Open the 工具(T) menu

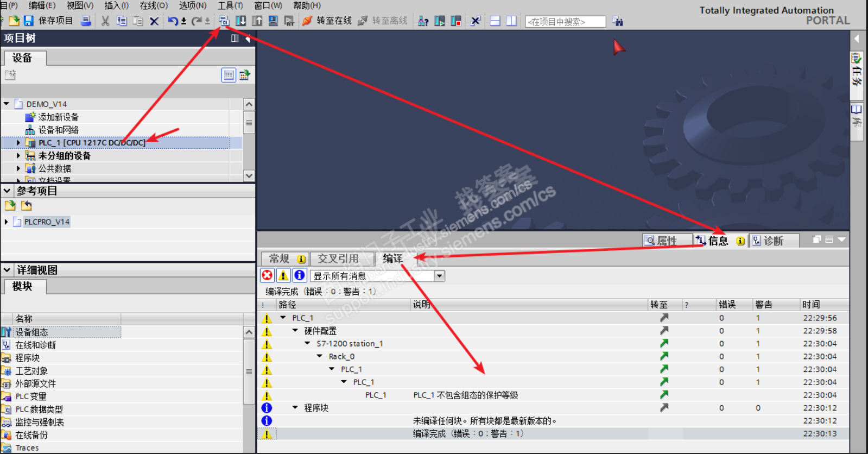coord(230,5)
